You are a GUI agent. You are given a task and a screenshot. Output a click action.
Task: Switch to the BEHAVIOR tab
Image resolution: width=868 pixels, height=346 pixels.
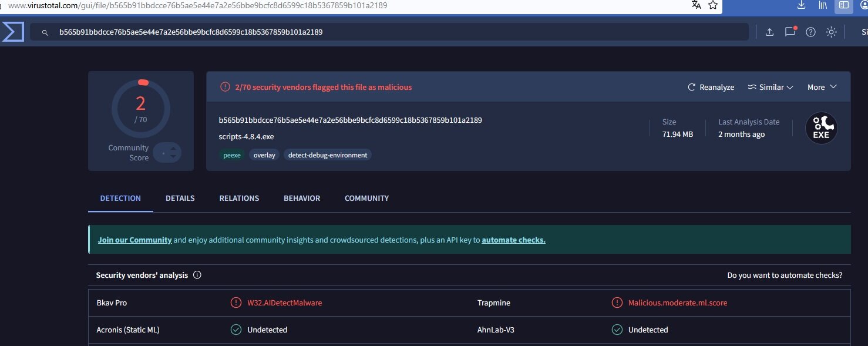[x=302, y=199]
